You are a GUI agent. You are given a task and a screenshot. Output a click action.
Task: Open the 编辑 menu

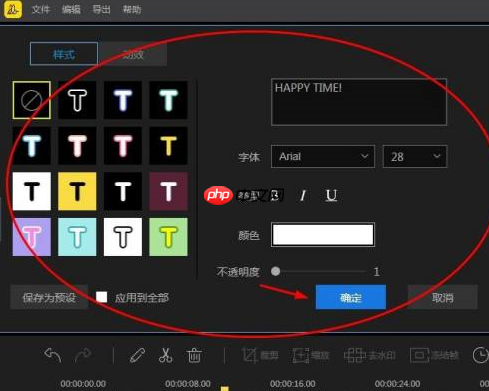click(x=71, y=9)
